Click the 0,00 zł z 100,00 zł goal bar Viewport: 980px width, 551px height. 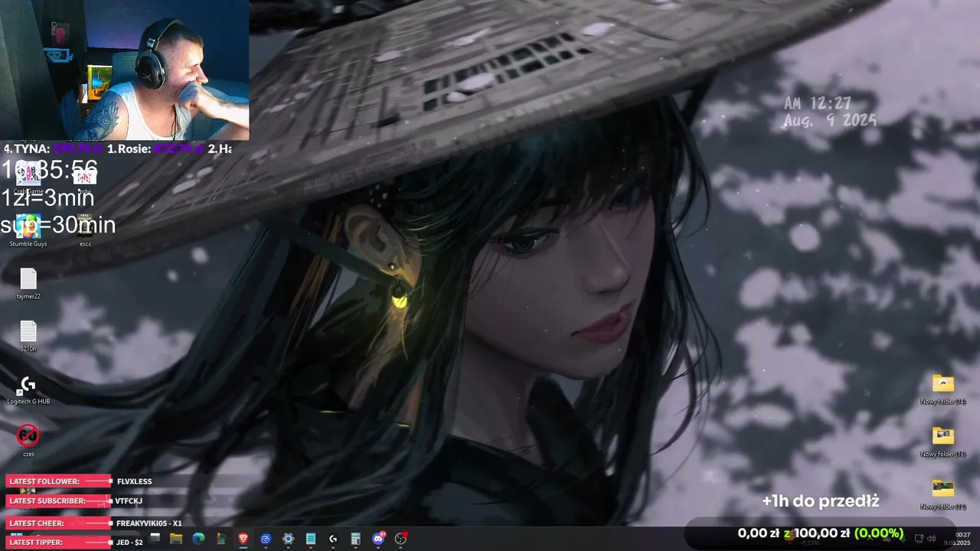coord(821,533)
